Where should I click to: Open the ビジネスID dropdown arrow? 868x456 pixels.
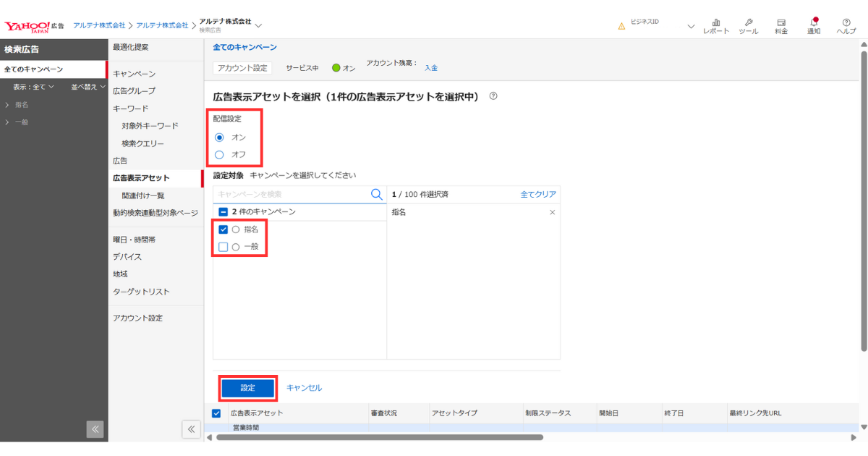(691, 26)
